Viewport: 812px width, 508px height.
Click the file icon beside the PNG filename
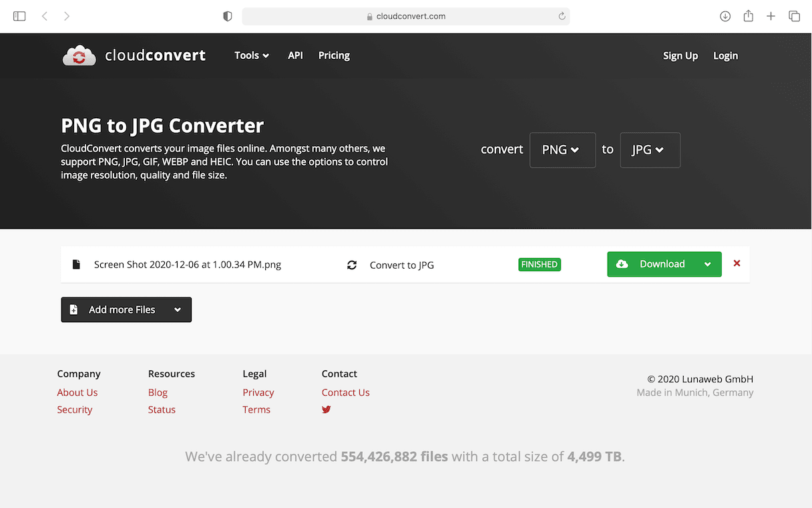coord(75,264)
